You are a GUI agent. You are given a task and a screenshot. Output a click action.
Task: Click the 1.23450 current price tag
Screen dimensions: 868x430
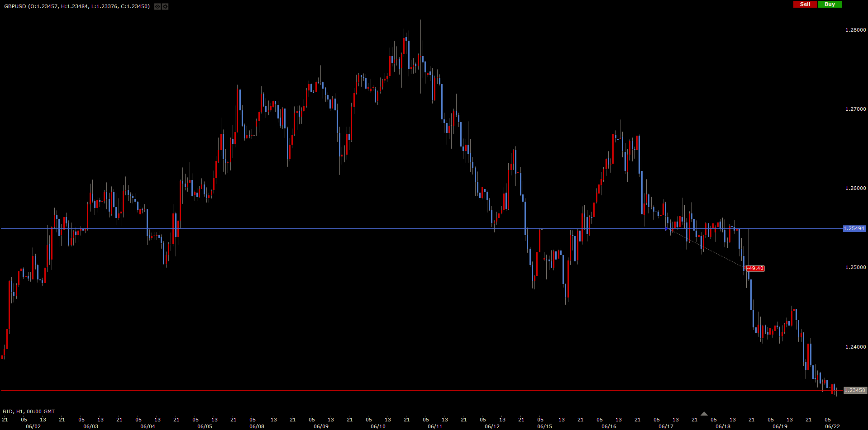click(854, 391)
